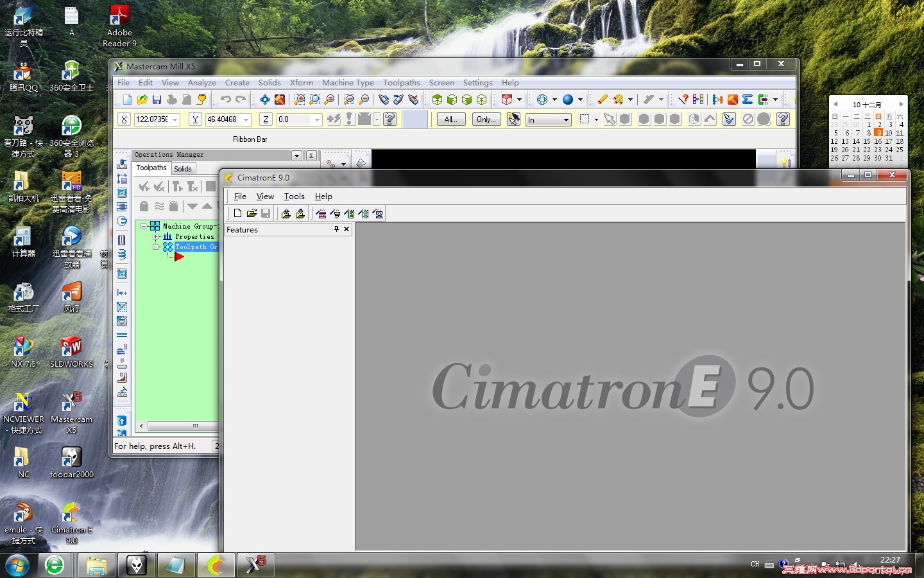This screenshot has height=578, width=924.
Task: Switch to Toolpaths tab in Operations Manager
Action: tap(151, 168)
